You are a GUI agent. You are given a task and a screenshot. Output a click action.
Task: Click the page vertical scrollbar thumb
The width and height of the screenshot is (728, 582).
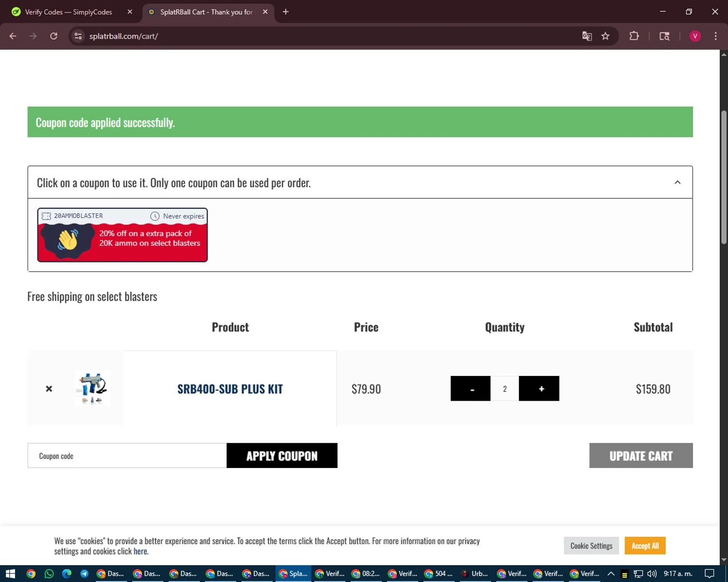tap(724, 177)
